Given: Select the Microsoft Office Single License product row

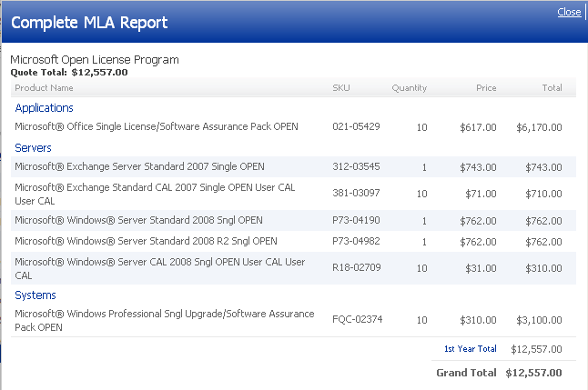Looking at the screenshot, I should coord(293,126).
